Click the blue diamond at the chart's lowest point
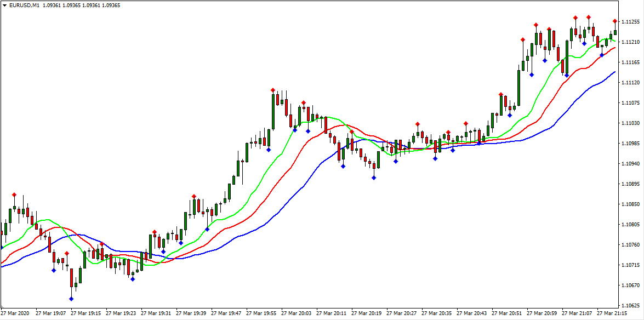Screen dimensions: 644x320 coord(71,299)
